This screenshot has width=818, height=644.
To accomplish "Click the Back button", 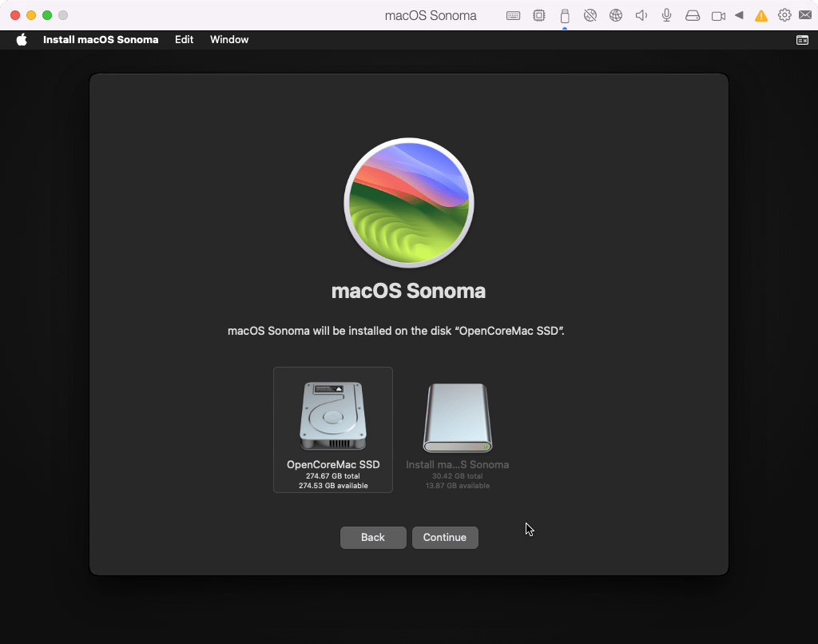I will point(373,538).
